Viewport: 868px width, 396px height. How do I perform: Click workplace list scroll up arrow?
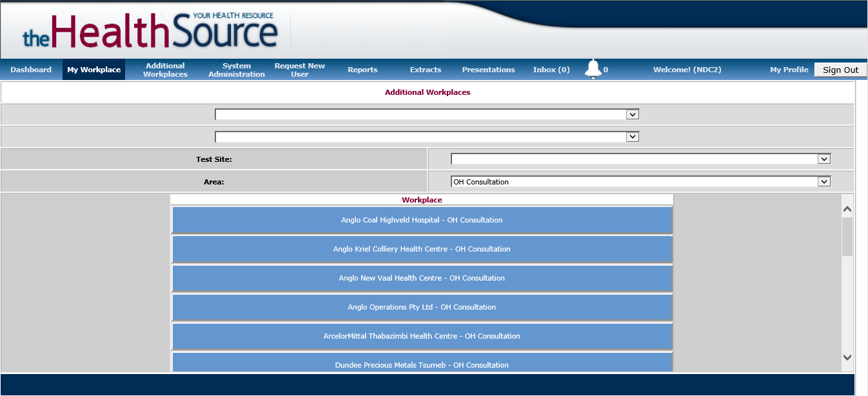click(847, 209)
